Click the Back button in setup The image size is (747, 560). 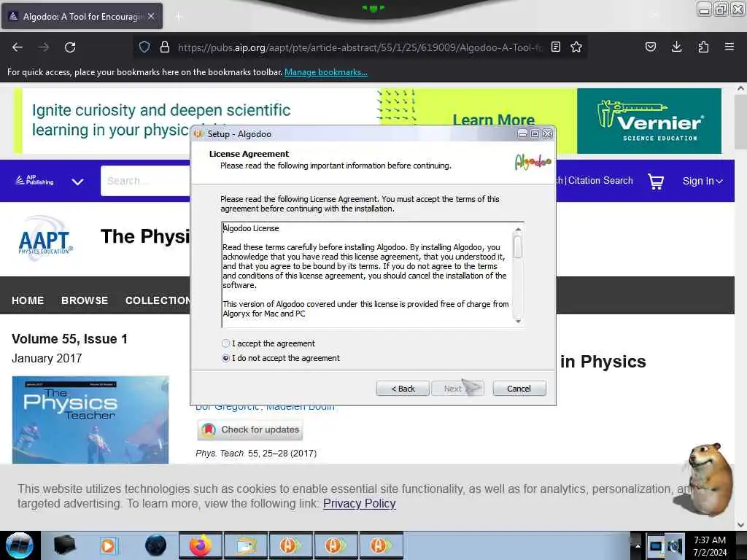click(403, 389)
